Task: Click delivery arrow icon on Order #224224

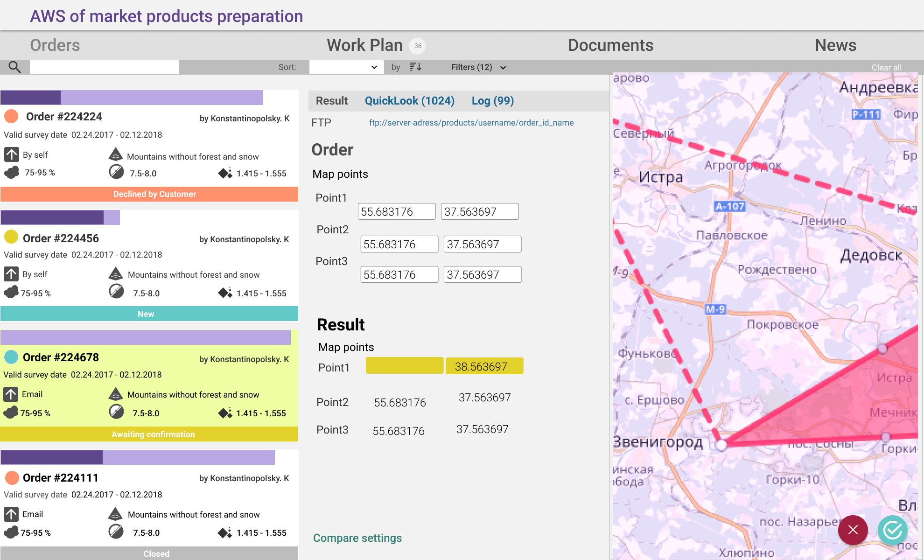Action: click(x=11, y=154)
